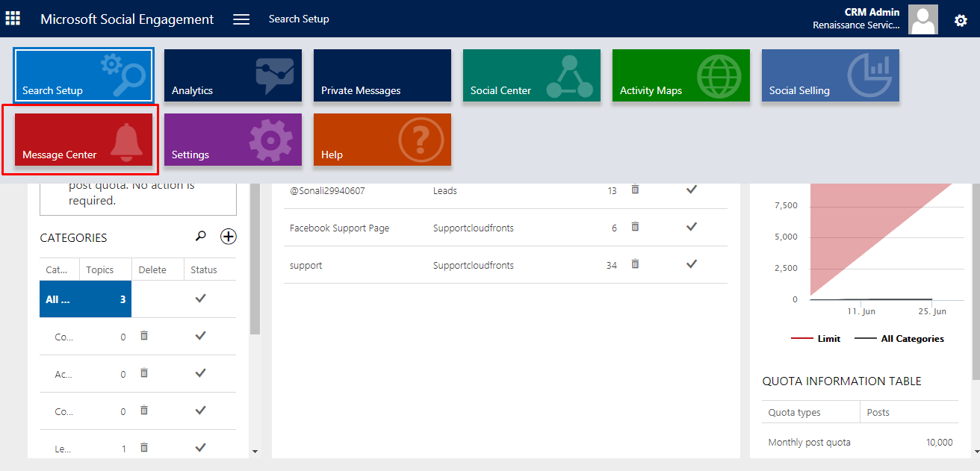Click the Quota types column header
The image size is (980, 471).
pyautogui.click(x=811, y=412)
